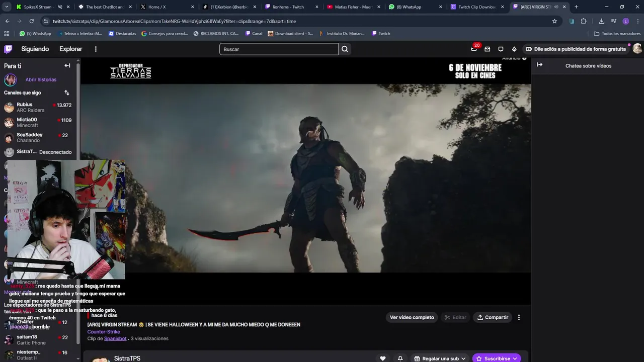
Task: Click Dile adiós a publicidad button
Action: pos(575,49)
